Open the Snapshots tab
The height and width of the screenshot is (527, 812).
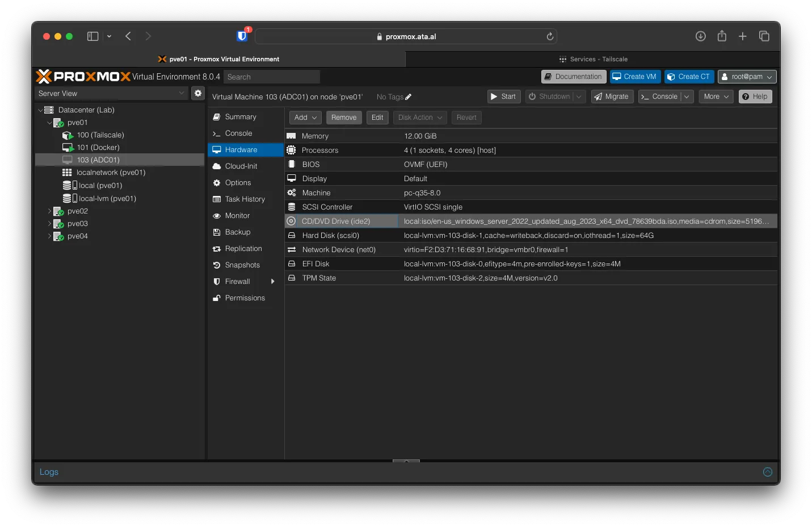click(246, 265)
